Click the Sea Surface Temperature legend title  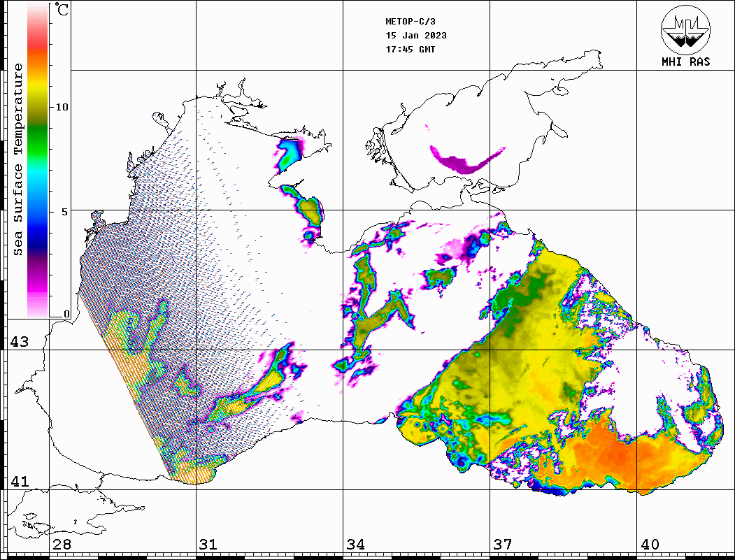tap(17, 159)
